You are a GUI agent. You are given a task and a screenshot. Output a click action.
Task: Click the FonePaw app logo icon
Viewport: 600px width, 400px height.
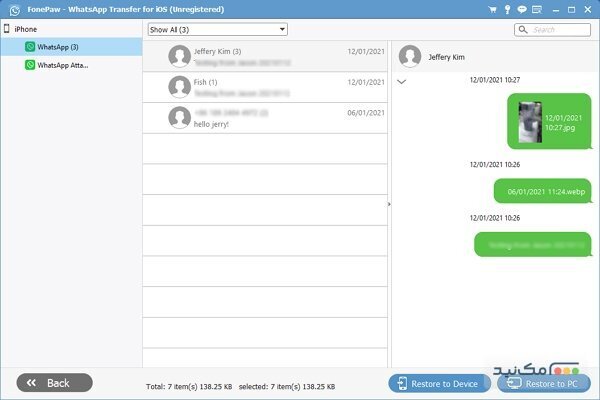click(x=15, y=10)
